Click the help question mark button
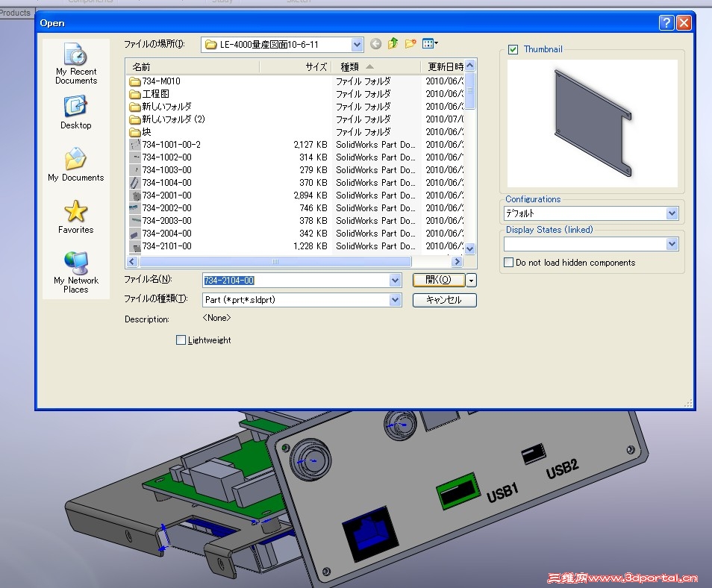Image resolution: width=712 pixels, height=588 pixels. (x=666, y=22)
